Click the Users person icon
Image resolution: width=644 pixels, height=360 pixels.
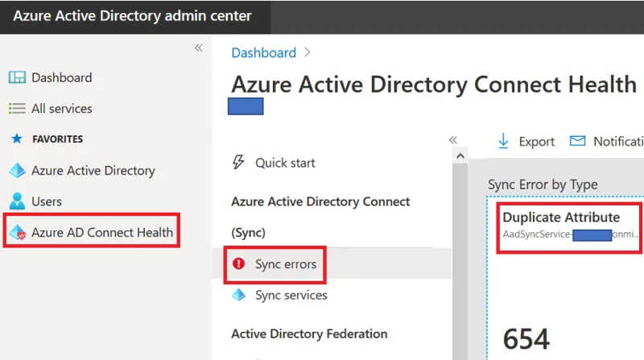tap(17, 201)
